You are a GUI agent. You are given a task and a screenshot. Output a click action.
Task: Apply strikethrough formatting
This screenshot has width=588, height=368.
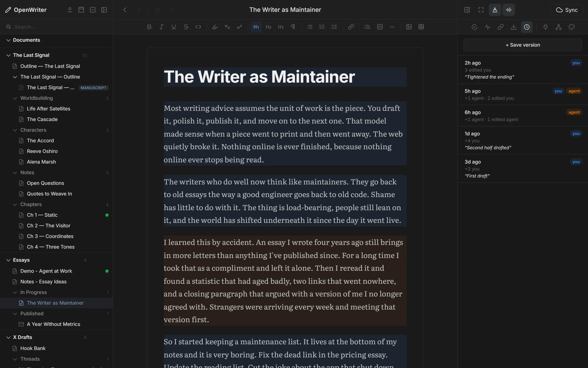click(186, 27)
